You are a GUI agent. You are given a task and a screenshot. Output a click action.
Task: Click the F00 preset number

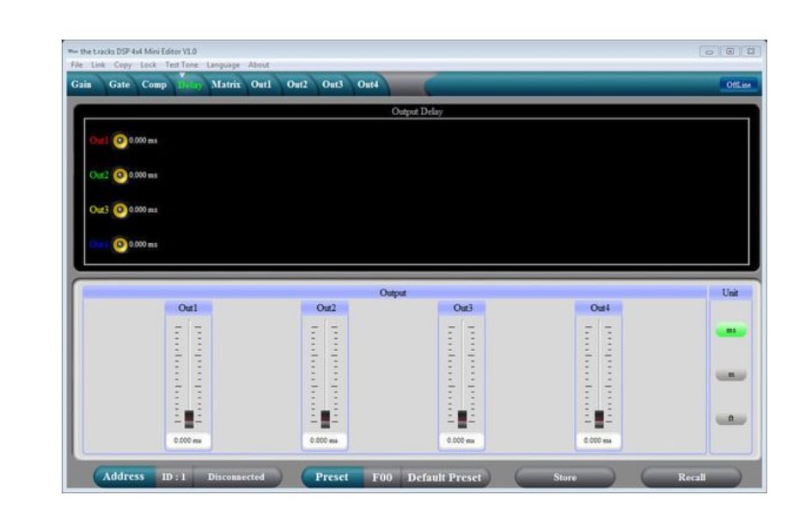tap(382, 477)
